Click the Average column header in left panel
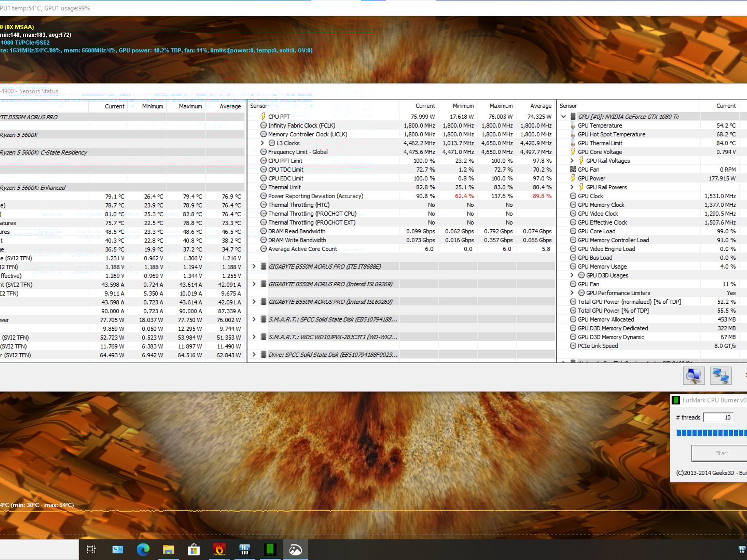Viewport: 747px width, 560px height. 230,106
